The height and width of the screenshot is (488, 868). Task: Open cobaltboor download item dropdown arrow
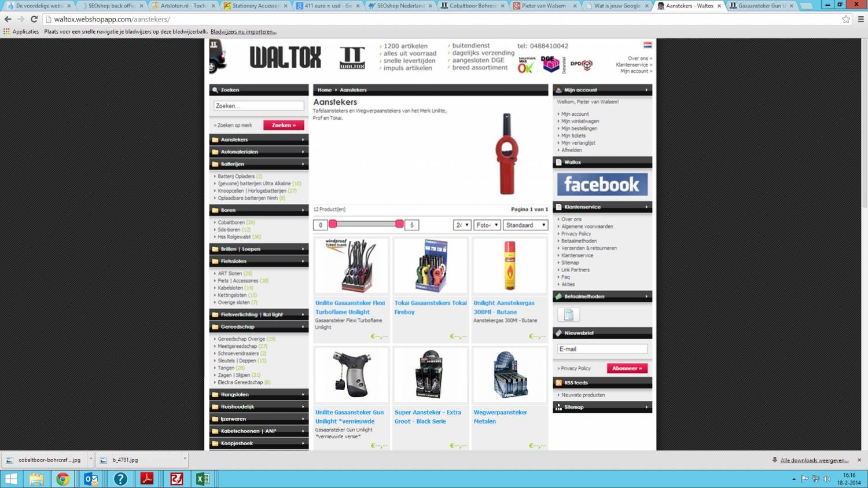(91, 460)
